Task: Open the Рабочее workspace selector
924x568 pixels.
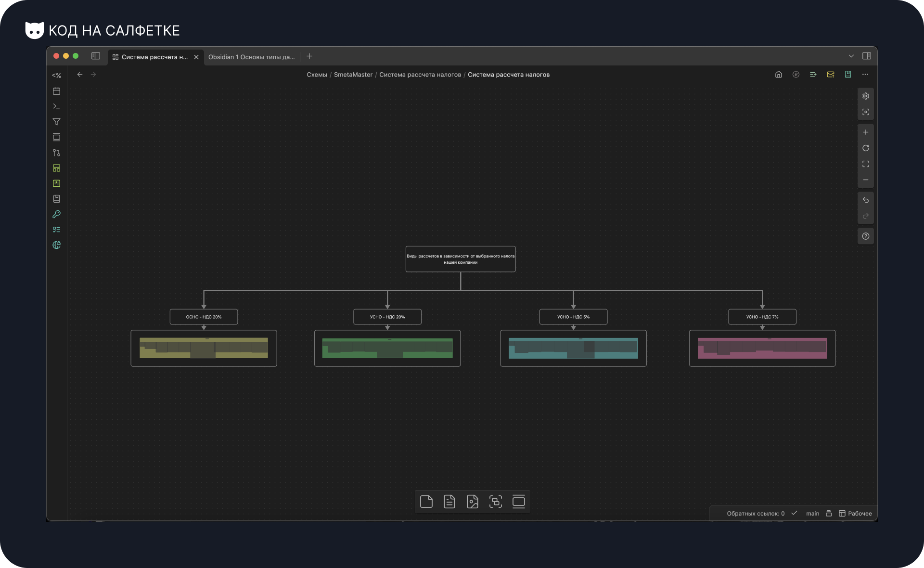Action: [x=855, y=514]
